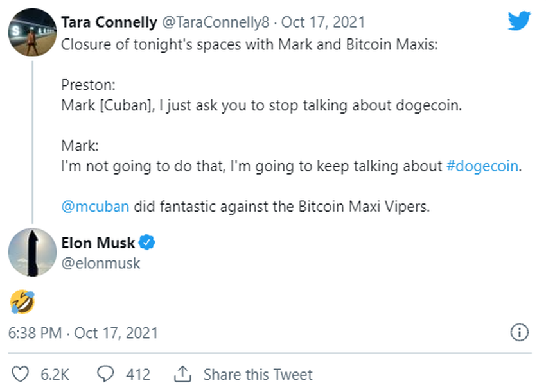Click the heart like icon

click(x=22, y=374)
